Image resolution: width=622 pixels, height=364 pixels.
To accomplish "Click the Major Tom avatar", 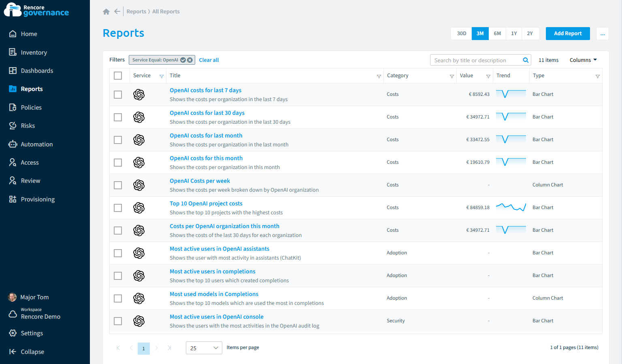I will click(13, 297).
